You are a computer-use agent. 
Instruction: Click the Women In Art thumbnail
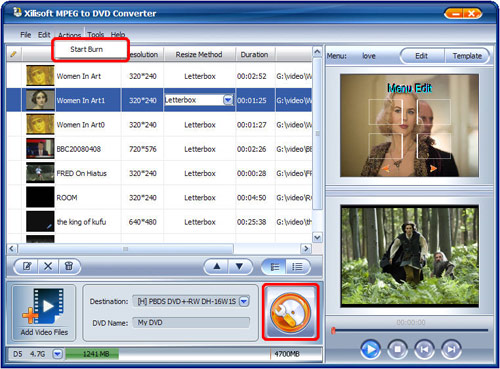(x=40, y=76)
